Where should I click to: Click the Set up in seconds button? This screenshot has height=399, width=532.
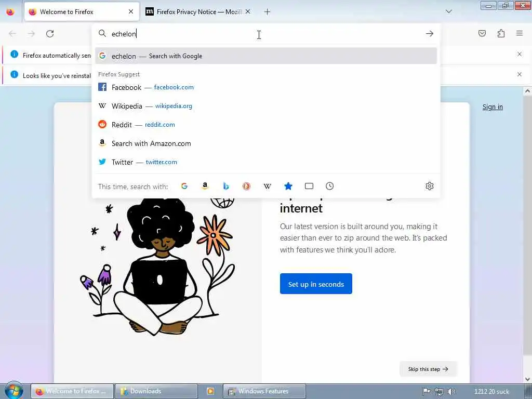tap(316, 284)
